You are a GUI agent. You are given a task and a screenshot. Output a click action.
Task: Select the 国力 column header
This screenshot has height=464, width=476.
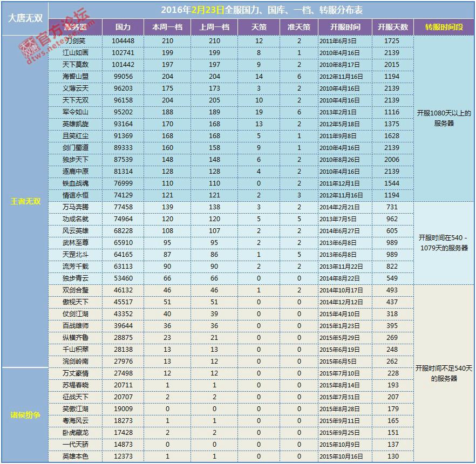pyautogui.click(x=123, y=27)
